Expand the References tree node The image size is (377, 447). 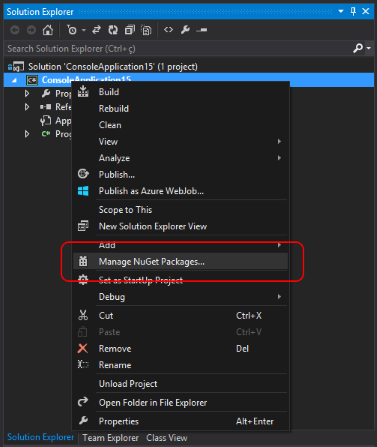click(27, 107)
